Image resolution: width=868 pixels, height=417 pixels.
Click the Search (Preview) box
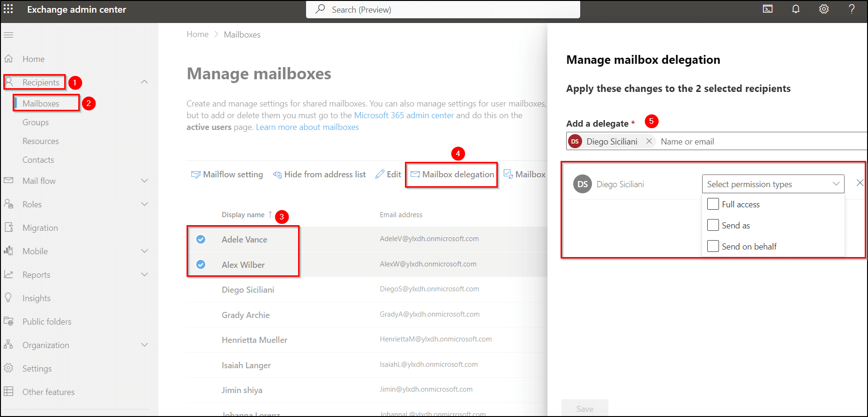pos(443,9)
